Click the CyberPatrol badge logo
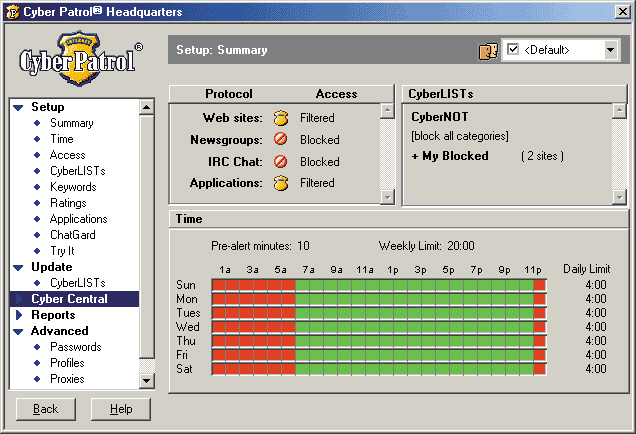636x434 pixels. 80,59
